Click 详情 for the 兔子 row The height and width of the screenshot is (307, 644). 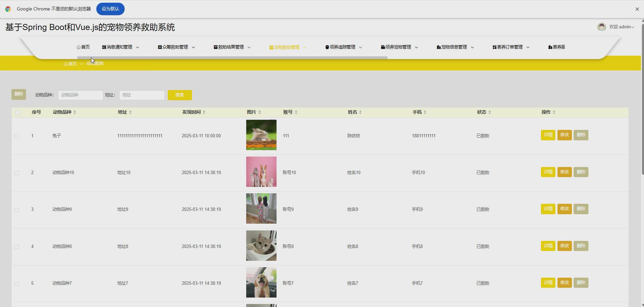(x=548, y=135)
